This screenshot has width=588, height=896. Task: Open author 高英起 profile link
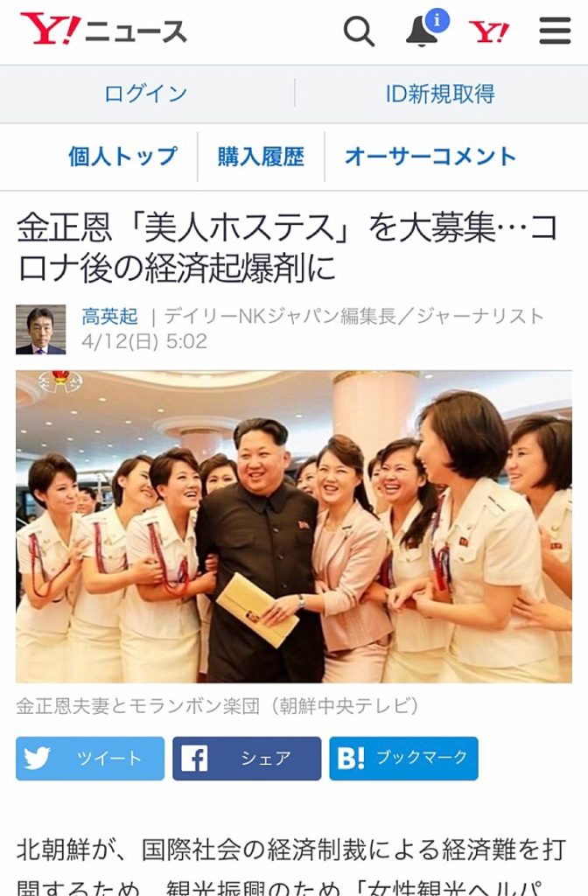109,316
